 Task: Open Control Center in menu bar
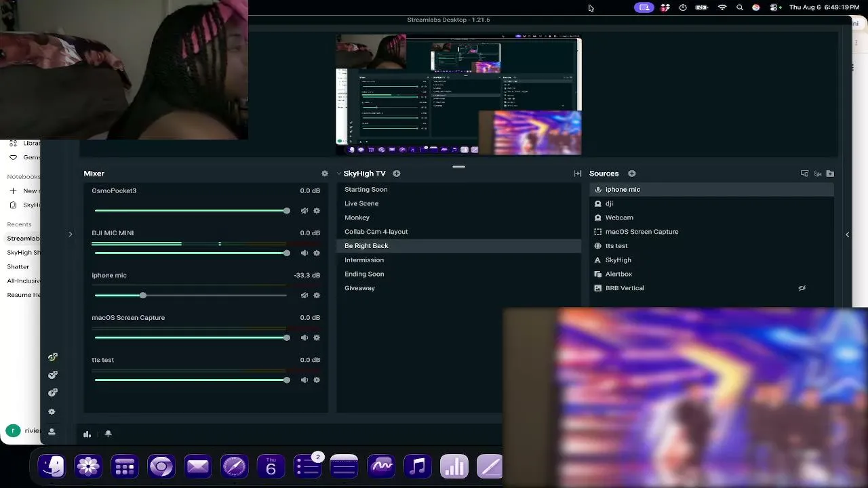point(774,7)
